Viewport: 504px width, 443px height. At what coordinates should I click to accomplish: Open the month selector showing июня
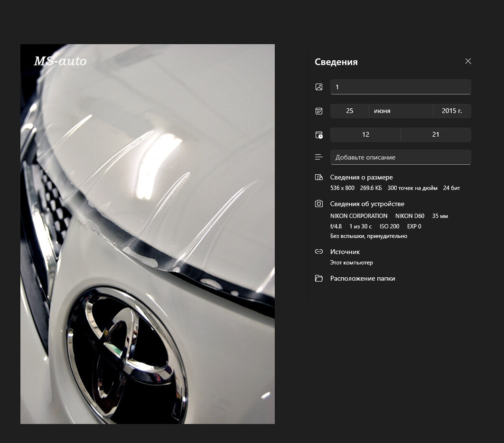tap(401, 111)
